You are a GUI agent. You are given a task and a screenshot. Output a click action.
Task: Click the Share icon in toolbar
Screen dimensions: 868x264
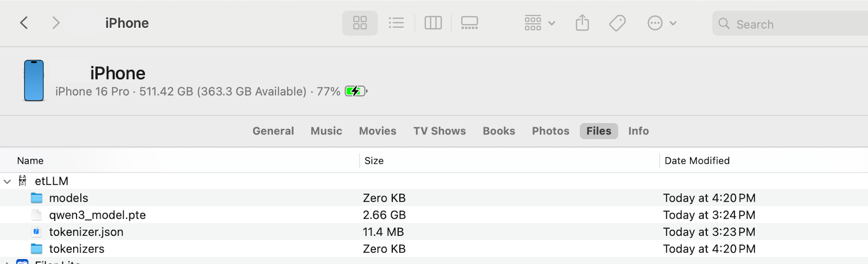tap(582, 23)
